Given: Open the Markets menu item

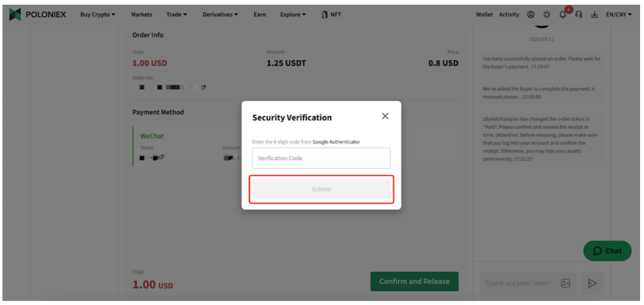Looking at the screenshot, I should coord(142,15).
